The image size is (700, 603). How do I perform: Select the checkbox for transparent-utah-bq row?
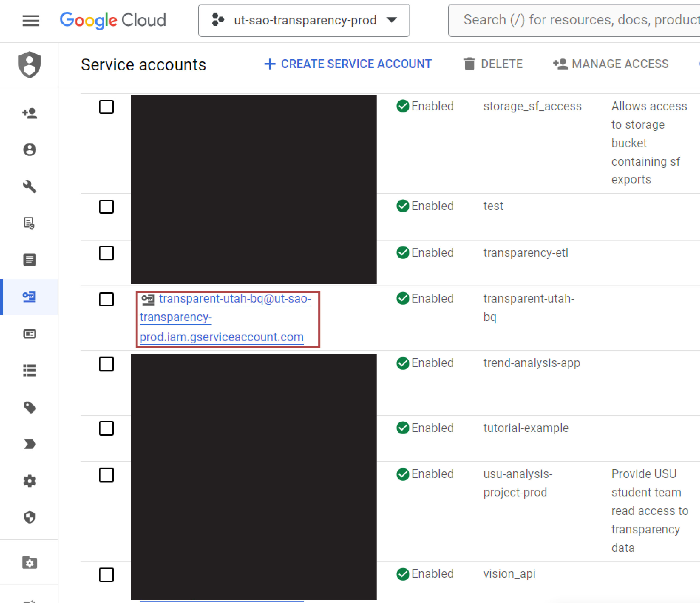pyautogui.click(x=106, y=299)
